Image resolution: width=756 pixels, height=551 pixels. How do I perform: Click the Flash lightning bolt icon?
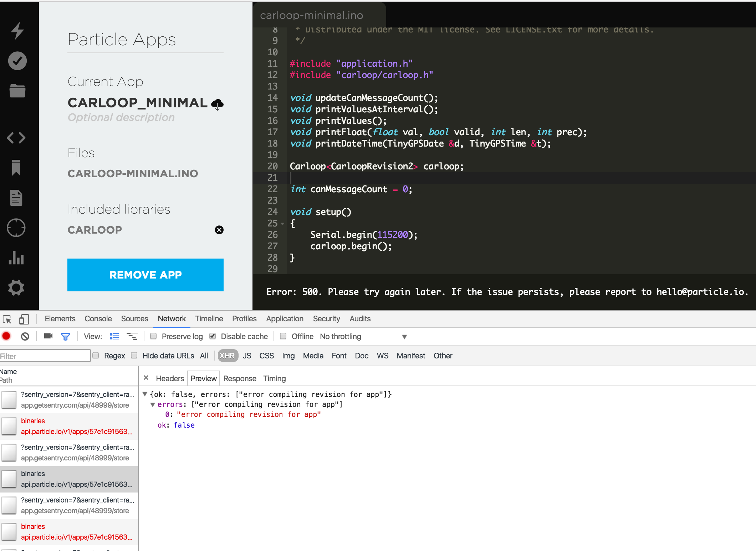[17, 31]
